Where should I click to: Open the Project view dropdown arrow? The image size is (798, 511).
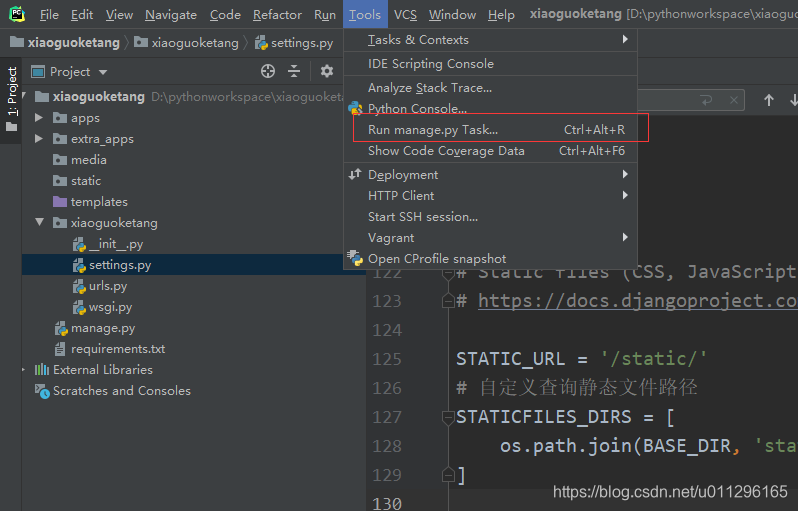click(103, 72)
